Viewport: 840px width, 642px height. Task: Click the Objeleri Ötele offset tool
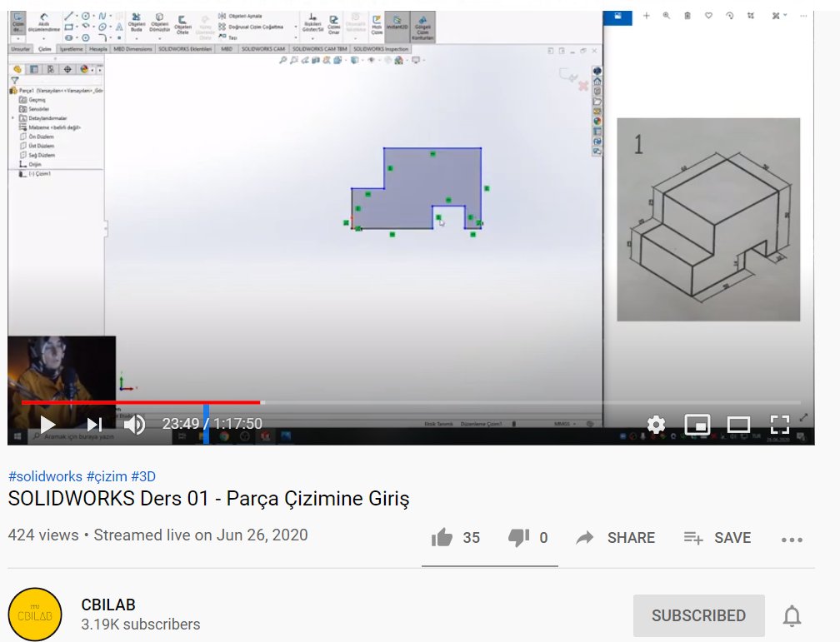click(182, 24)
